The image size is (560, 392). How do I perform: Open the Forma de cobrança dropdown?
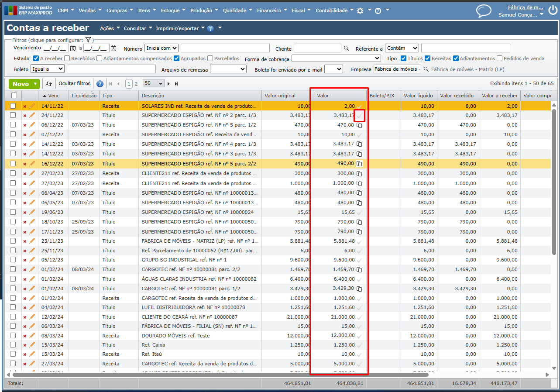click(336, 58)
